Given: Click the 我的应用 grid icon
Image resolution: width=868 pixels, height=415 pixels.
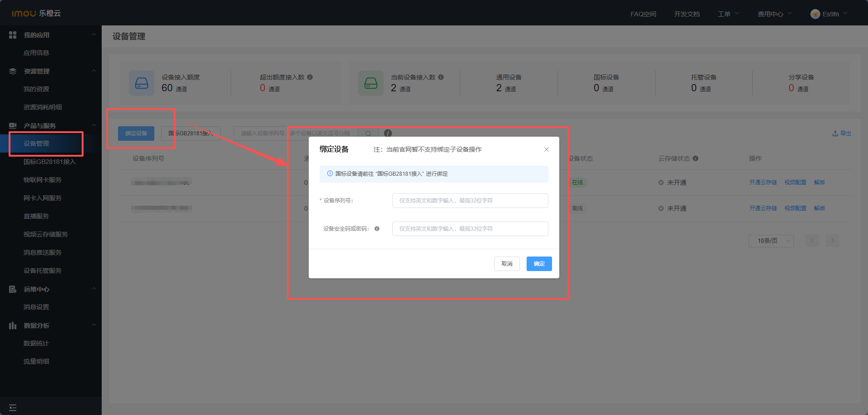Looking at the screenshot, I should pos(13,35).
